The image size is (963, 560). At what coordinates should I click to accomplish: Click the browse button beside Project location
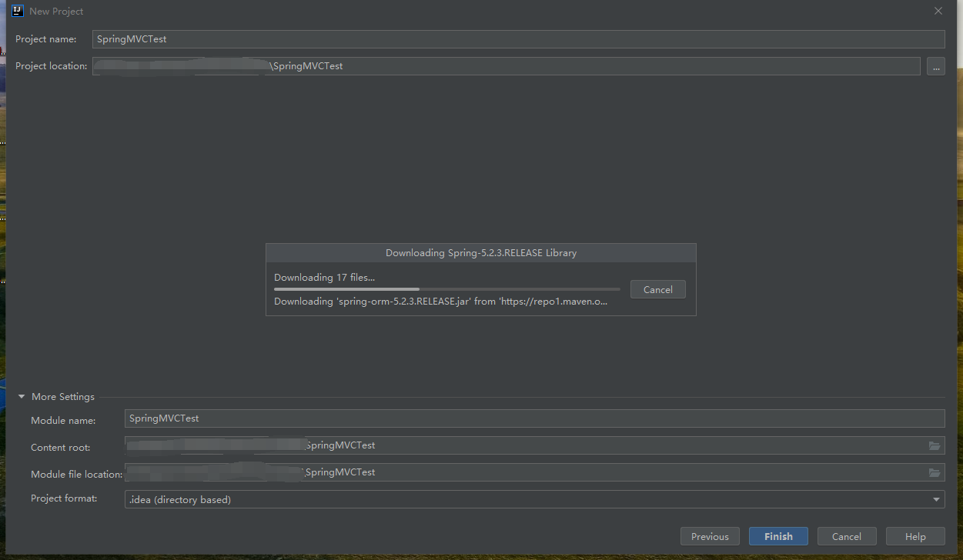[936, 66]
